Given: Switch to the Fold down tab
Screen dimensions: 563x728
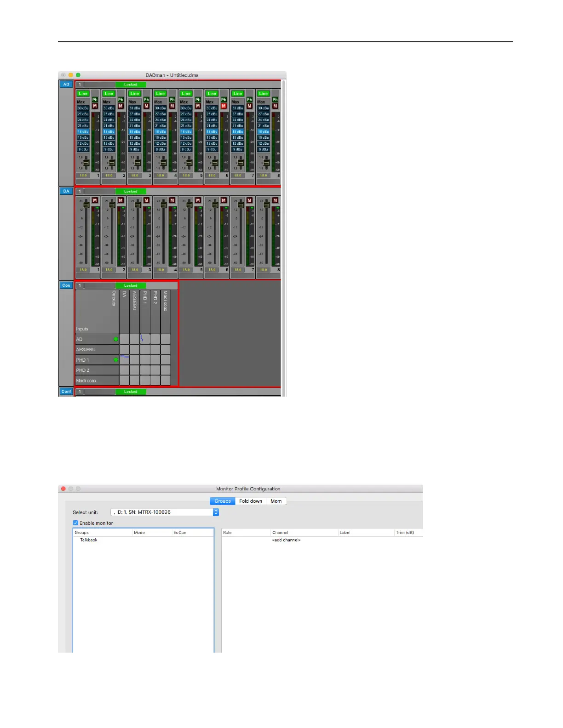Looking at the screenshot, I should point(251,501).
